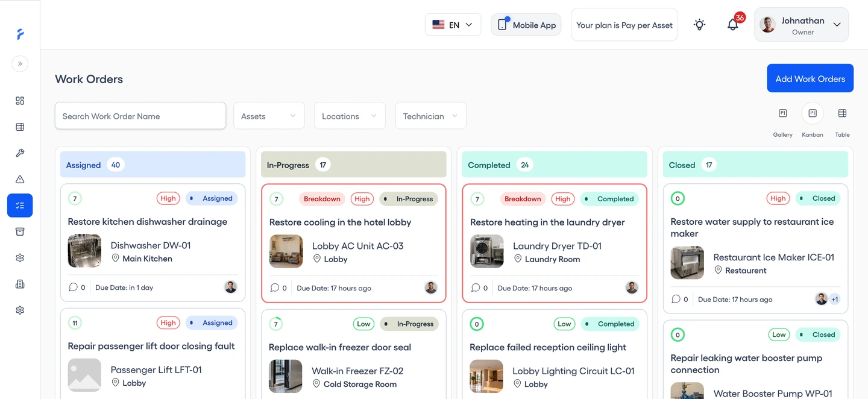The image size is (868, 399).
Task: Click Your plan is Pay per Asset
Action: tap(624, 25)
